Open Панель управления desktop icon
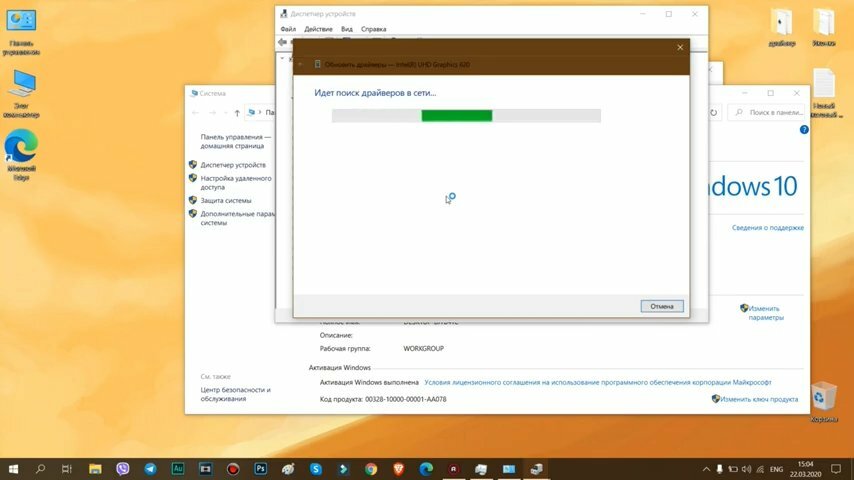 tap(21, 33)
